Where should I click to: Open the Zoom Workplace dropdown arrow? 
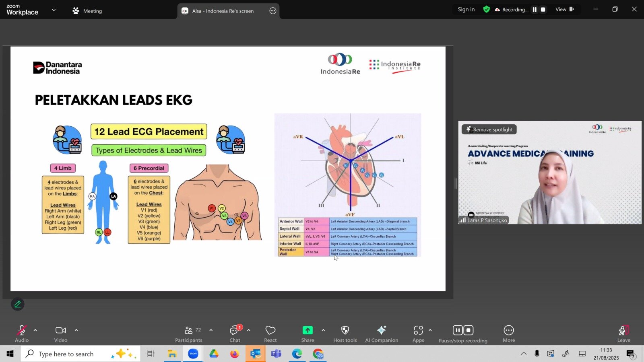coord(54,10)
